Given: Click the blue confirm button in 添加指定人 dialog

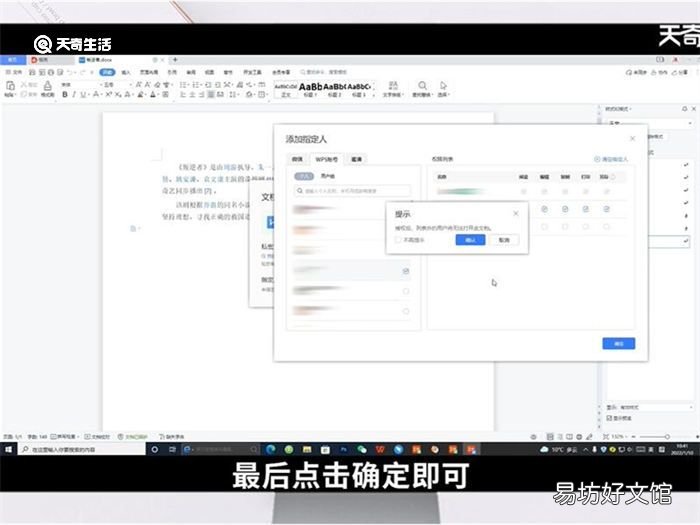Looking at the screenshot, I should (618, 343).
